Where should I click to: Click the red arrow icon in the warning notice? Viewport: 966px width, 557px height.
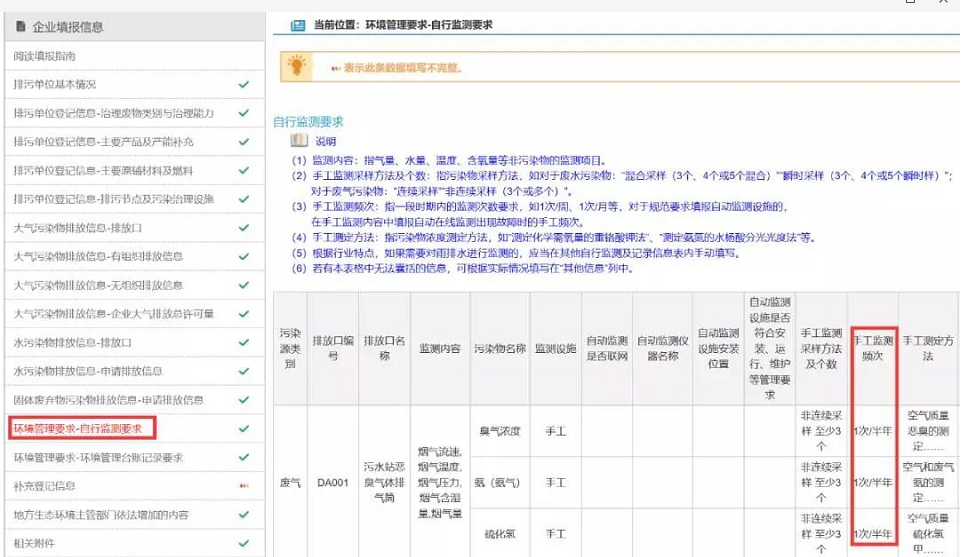point(335,68)
